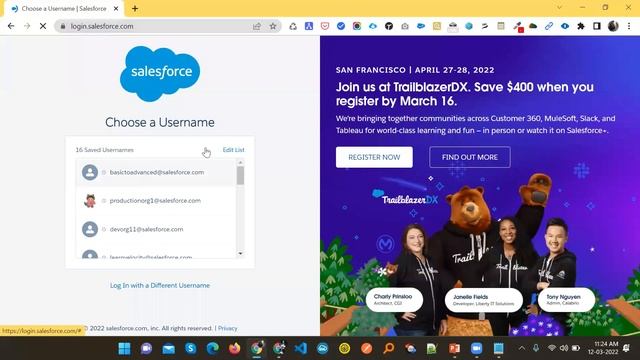Screen dimensions: 640x360
Task: Go back using browser back arrow
Action: click(x=11, y=26)
